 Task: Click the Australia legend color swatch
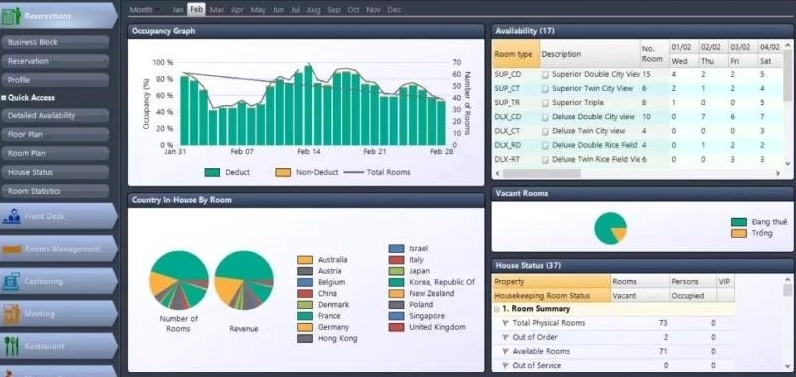coord(305,260)
